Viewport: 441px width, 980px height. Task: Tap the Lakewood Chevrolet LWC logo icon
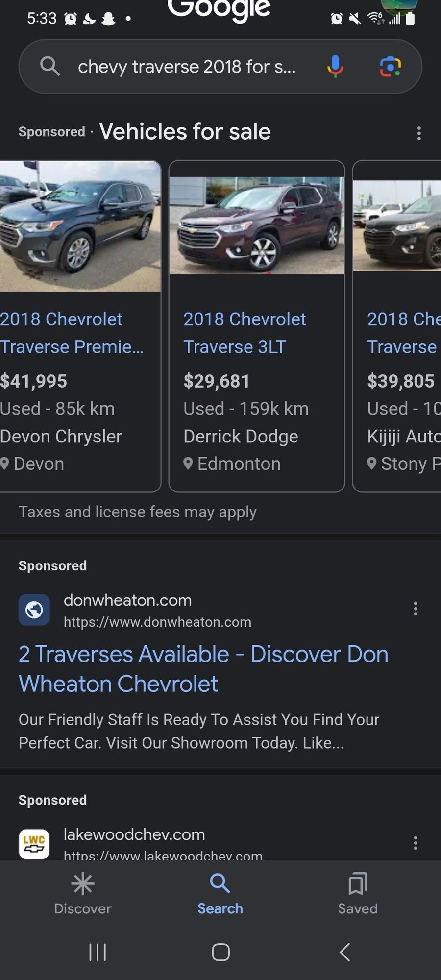[34, 844]
